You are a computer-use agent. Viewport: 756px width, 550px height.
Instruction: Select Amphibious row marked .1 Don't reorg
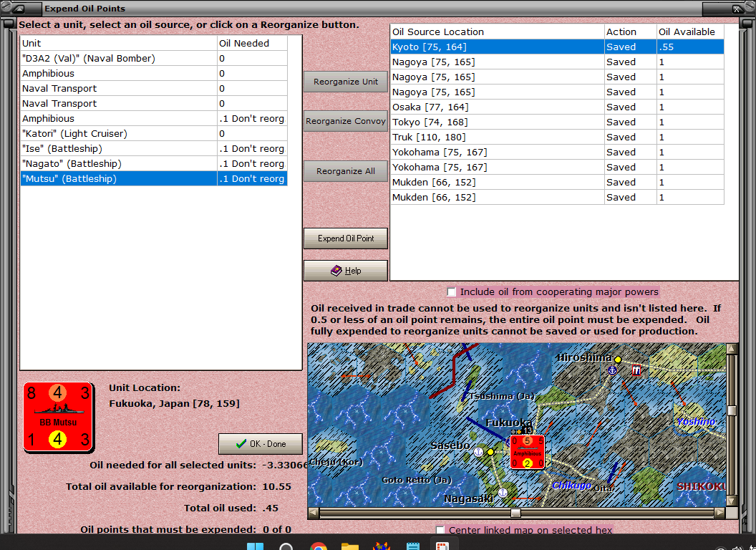coord(154,118)
